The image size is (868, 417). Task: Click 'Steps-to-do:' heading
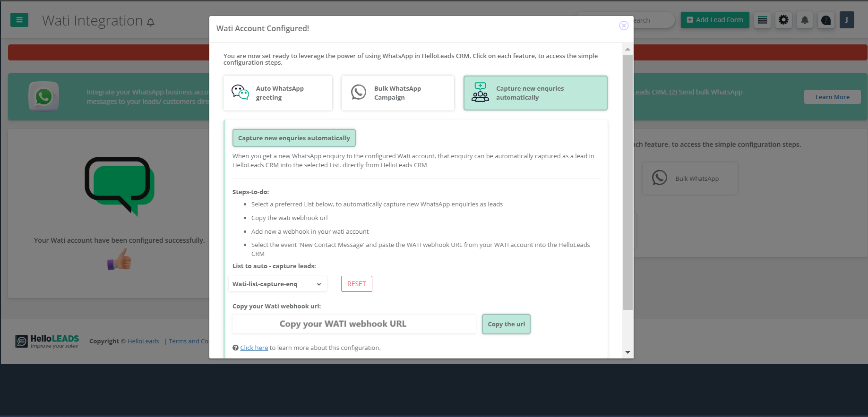pos(250,192)
